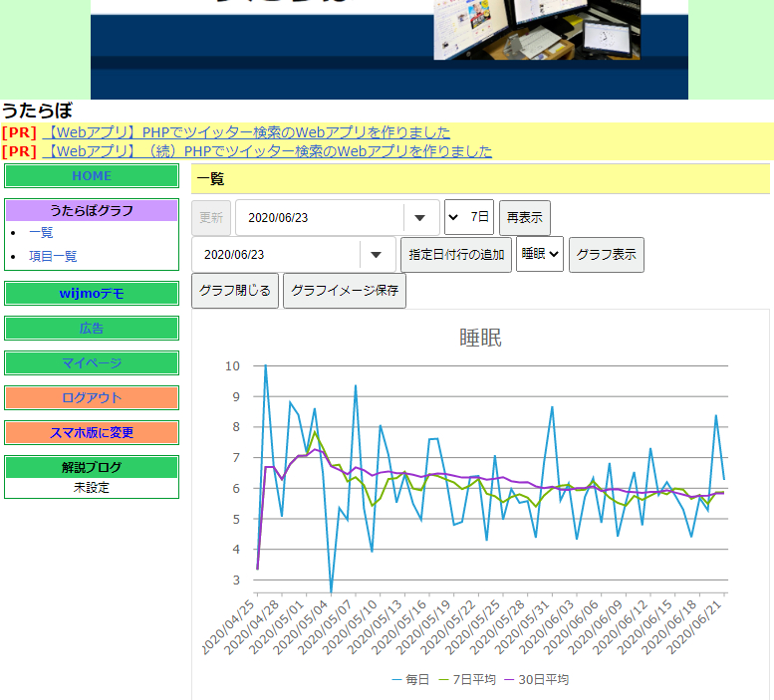Image resolution: width=774 pixels, height=700 pixels.
Task: Click the 指定日付行の追加 button
Action: pyautogui.click(x=456, y=255)
